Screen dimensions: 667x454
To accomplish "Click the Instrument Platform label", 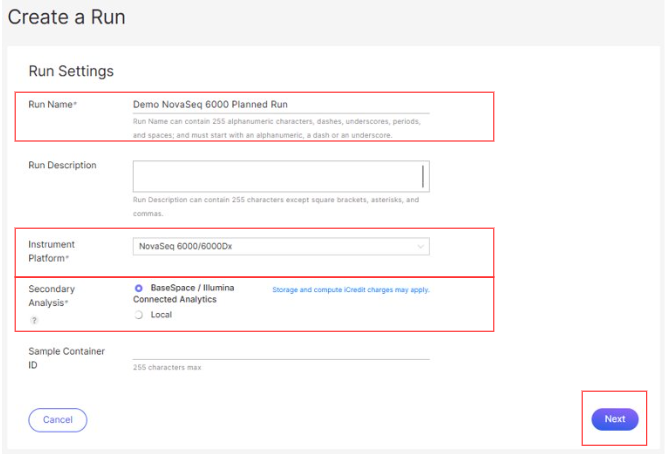I will point(54,251).
